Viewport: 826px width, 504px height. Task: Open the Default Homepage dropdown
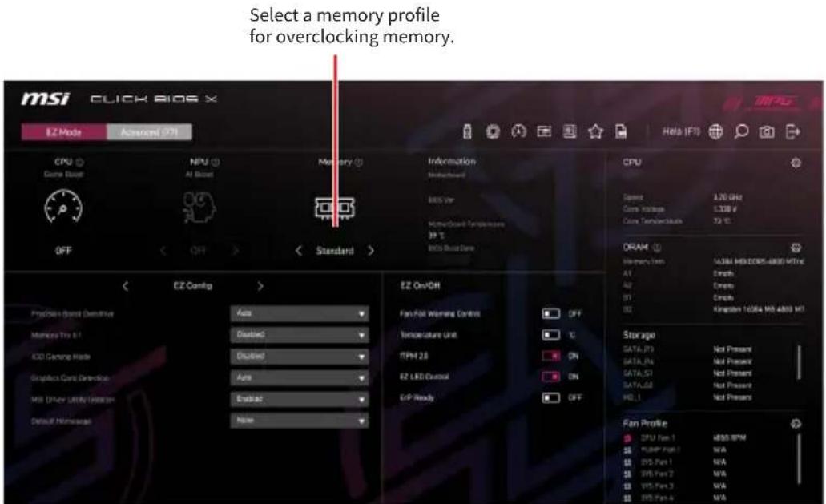[299, 420]
